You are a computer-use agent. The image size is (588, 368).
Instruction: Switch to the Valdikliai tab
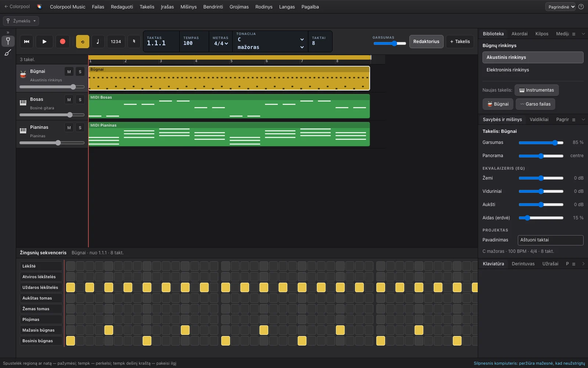tap(539, 120)
